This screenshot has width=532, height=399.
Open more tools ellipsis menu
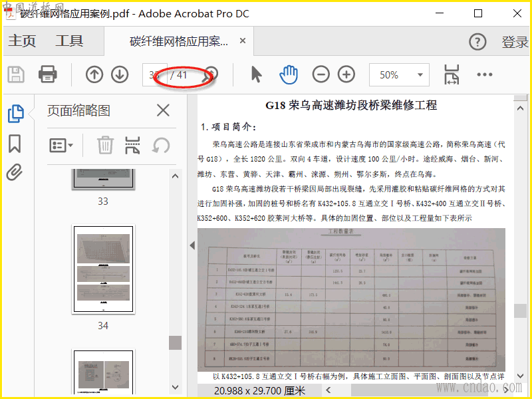[x=485, y=74]
